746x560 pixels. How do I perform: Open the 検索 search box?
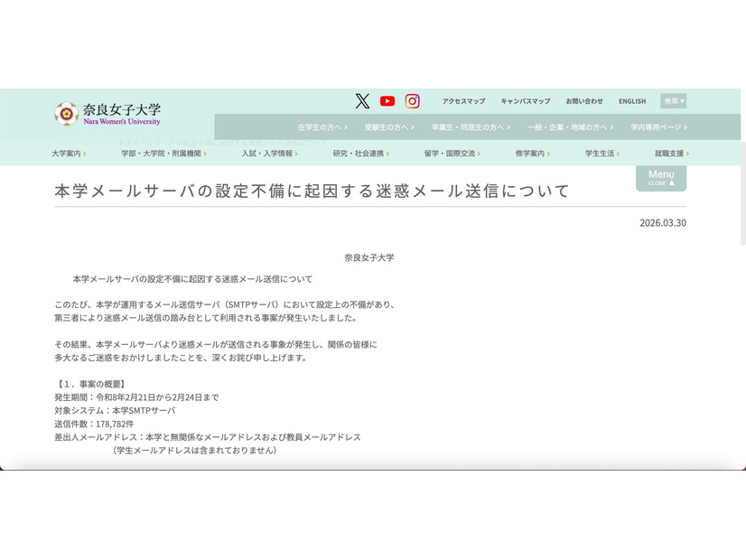[672, 100]
